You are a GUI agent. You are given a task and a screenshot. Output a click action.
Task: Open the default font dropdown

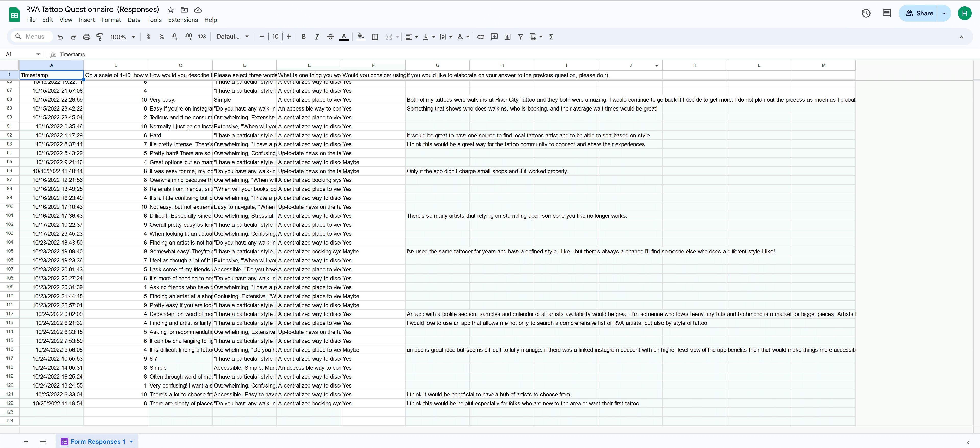tap(232, 37)
